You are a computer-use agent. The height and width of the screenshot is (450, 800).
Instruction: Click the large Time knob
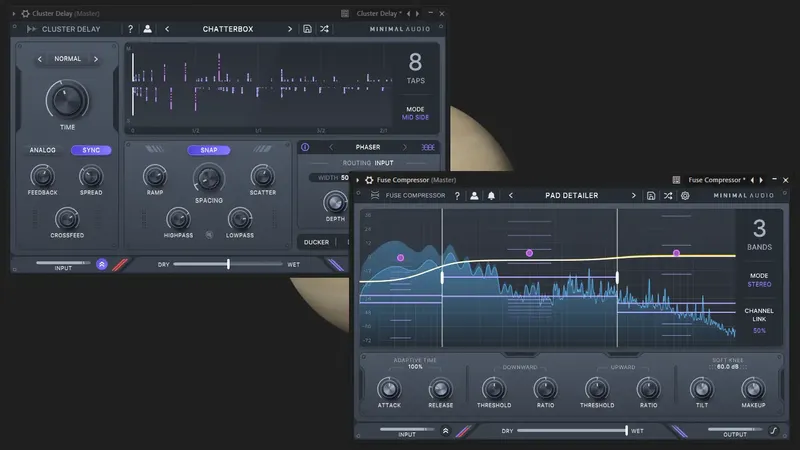[67, 100]
